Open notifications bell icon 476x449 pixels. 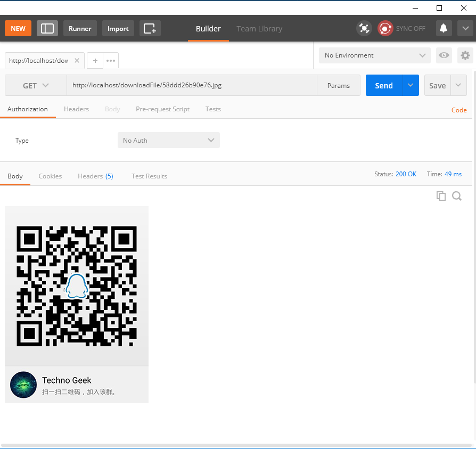click(x=444, y=29)
